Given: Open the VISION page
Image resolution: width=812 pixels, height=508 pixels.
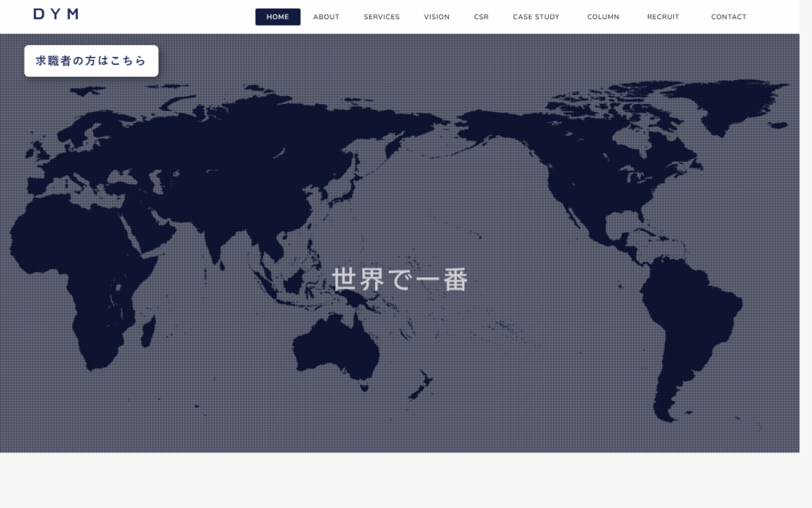Looking at the screenshot, I should click(436, 17).
